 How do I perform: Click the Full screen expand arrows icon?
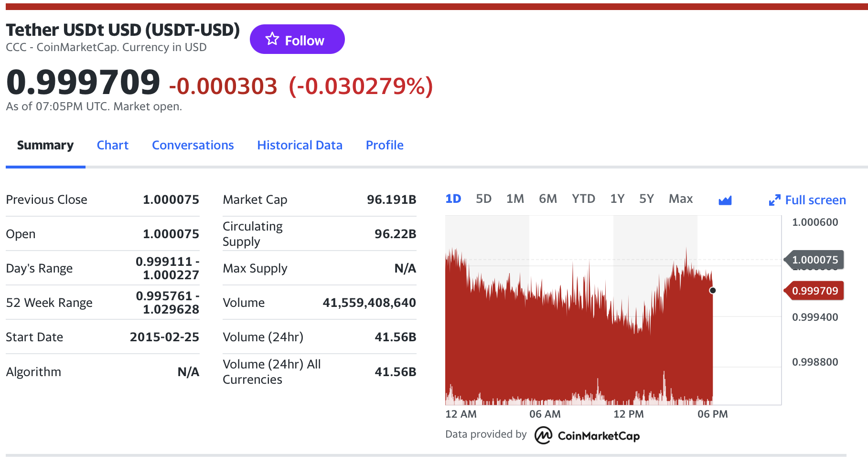click(774, 200)
